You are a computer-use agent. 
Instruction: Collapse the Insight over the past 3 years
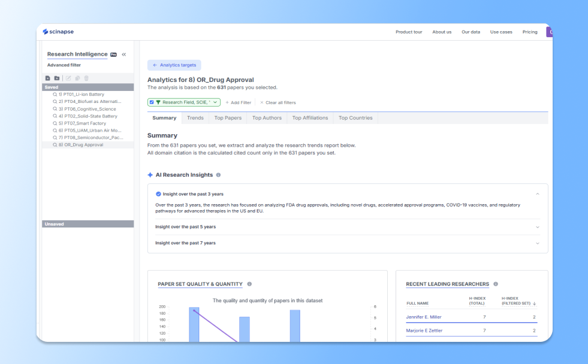538,194
